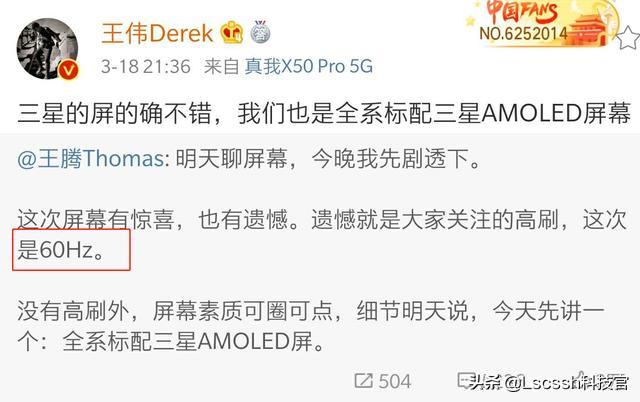
Task: Tap the star icon at top right
Action: [627, 38]
